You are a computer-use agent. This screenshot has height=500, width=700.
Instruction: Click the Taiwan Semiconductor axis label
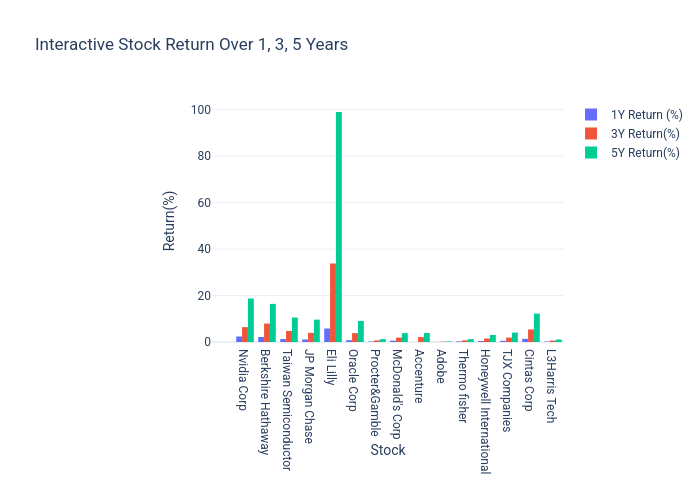pos(287,410)
